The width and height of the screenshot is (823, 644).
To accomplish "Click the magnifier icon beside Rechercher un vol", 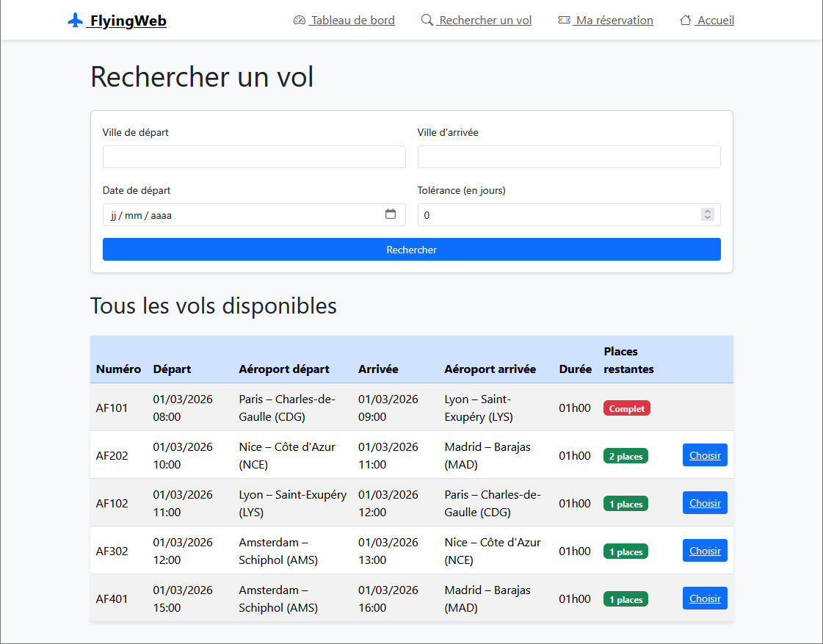I will 427,20.
